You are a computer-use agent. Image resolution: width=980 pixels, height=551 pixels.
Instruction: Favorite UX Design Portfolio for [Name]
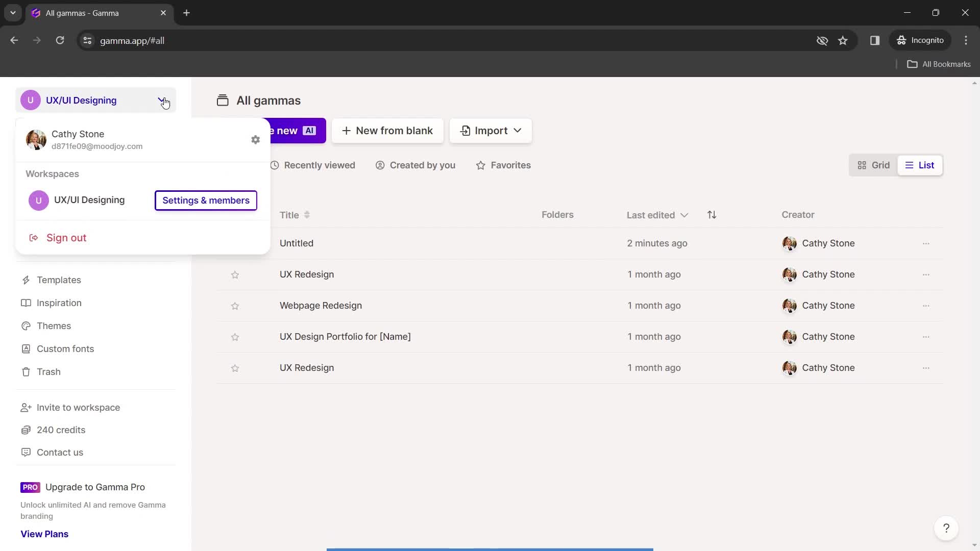235,337
